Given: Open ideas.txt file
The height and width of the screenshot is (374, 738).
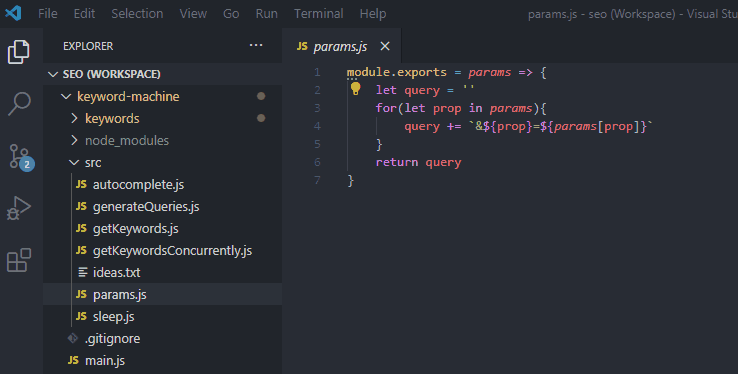Looking at the screenshot, I should point(116,272).
